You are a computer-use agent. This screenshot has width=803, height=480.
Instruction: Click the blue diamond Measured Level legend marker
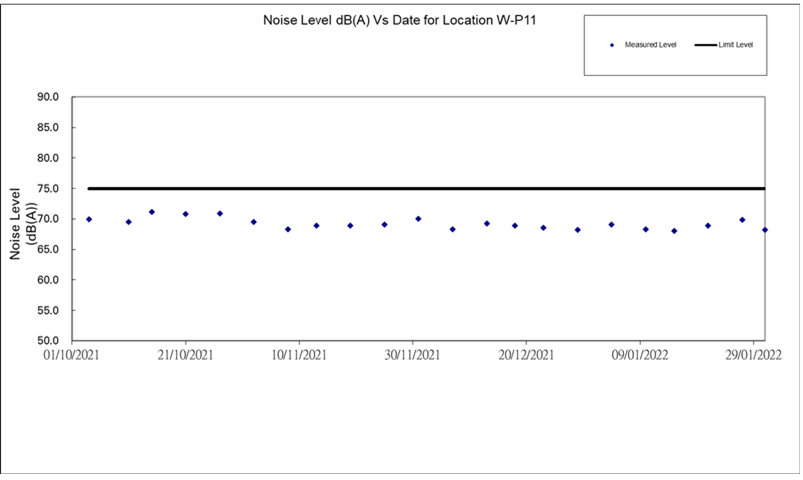point(611,46)
